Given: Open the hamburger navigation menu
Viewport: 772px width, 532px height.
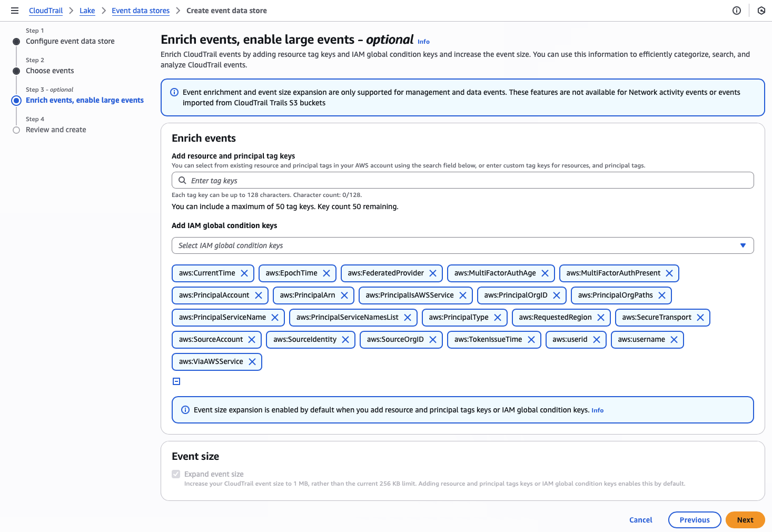Looking at the screenshot, I should [15, 11].
